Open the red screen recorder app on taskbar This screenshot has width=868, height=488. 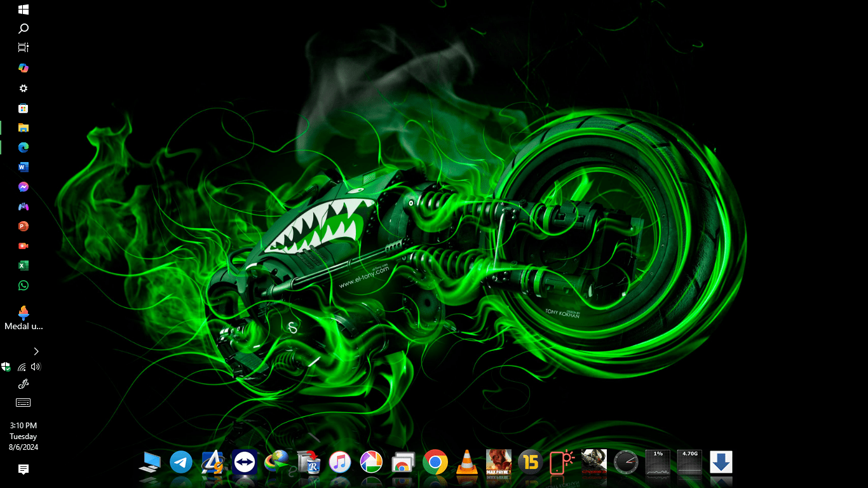[x=24, y=246]
